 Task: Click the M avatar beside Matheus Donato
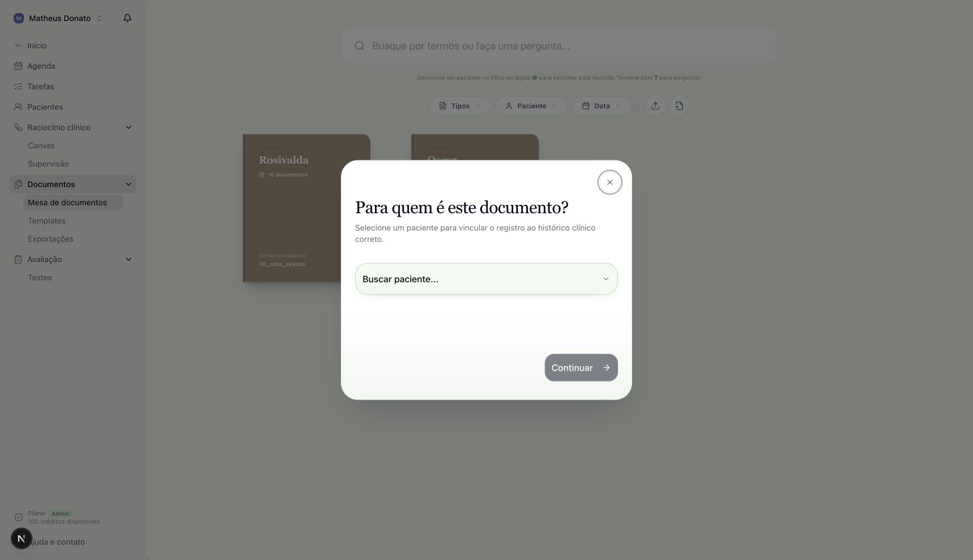point(19,18)
